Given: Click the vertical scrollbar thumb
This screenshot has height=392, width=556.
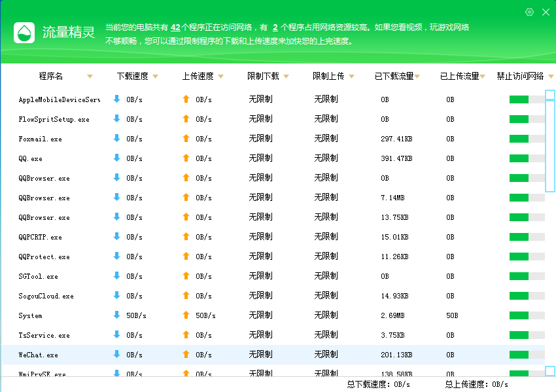Looking at the screenshot, I should [550, 146].
